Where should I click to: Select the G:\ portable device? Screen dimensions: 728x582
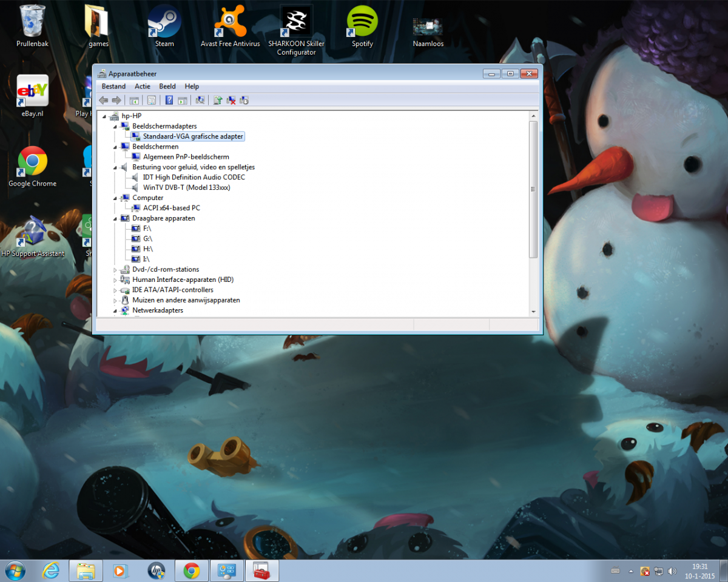147,239
